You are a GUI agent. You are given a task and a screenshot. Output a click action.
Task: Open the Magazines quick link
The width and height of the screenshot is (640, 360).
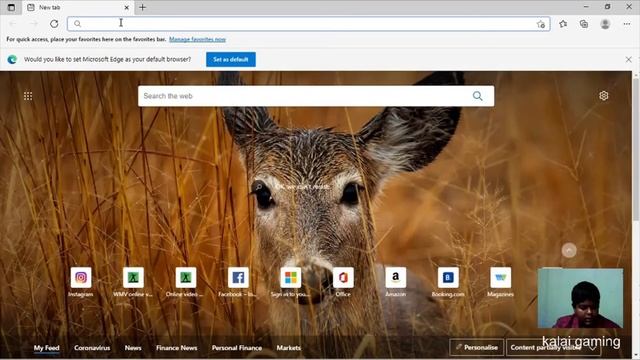coord(500,282)
